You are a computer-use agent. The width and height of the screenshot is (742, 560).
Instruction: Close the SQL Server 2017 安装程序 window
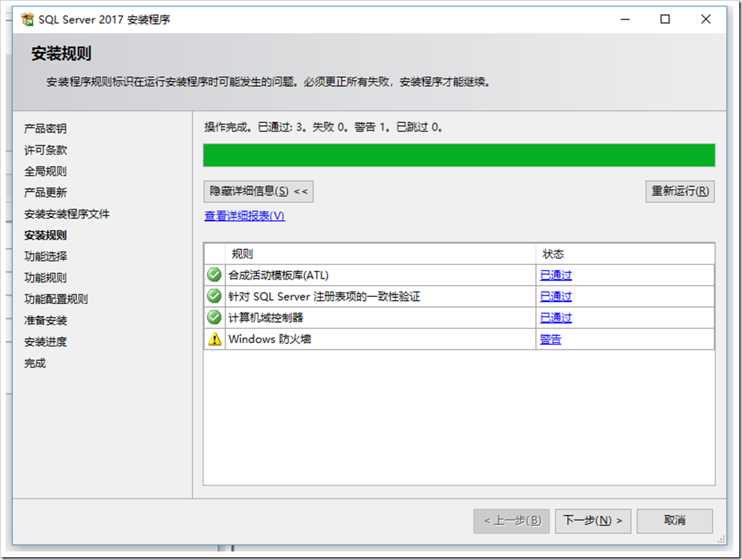[706, 19]
